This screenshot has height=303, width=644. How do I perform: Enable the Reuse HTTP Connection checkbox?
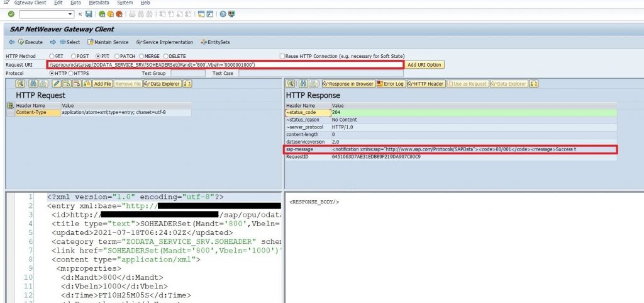(282, 56)
